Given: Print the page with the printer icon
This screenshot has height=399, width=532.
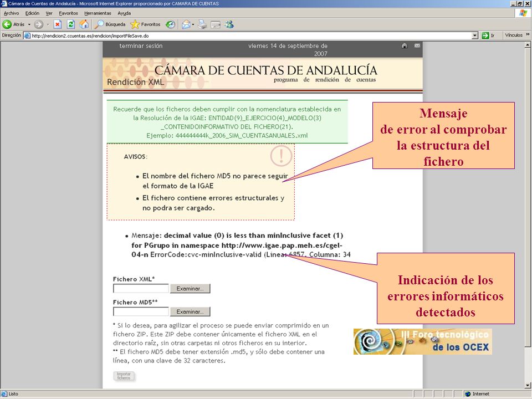Looking at the screenshot, I should (x=203, y=24).
